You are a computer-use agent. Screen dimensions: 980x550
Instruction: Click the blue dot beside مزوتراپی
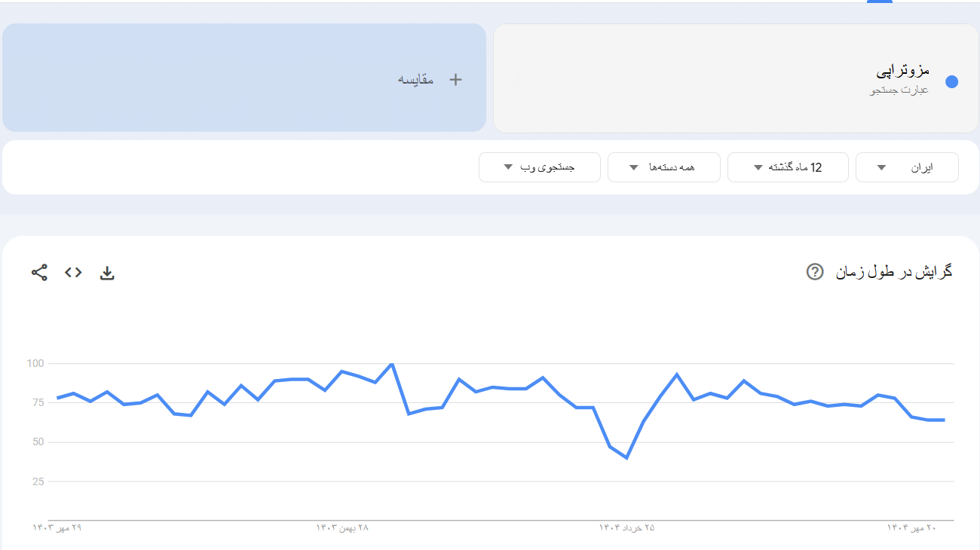951,81
